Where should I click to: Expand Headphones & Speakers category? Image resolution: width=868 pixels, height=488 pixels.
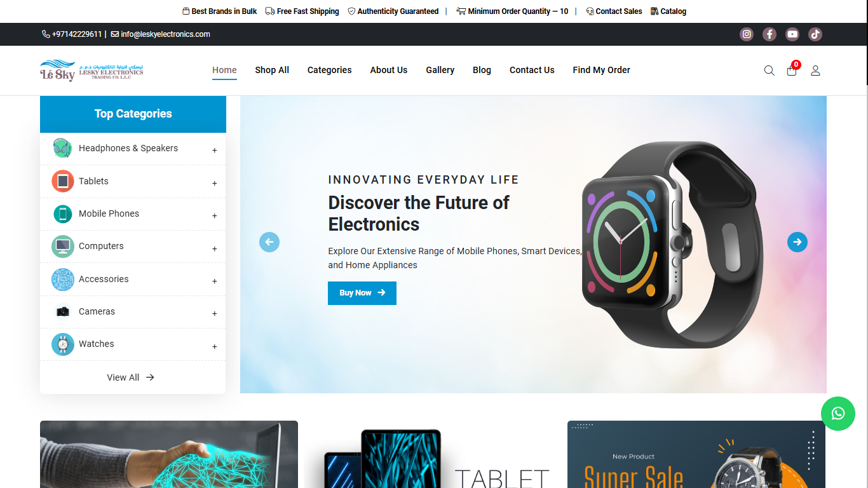tap(215, 151)
